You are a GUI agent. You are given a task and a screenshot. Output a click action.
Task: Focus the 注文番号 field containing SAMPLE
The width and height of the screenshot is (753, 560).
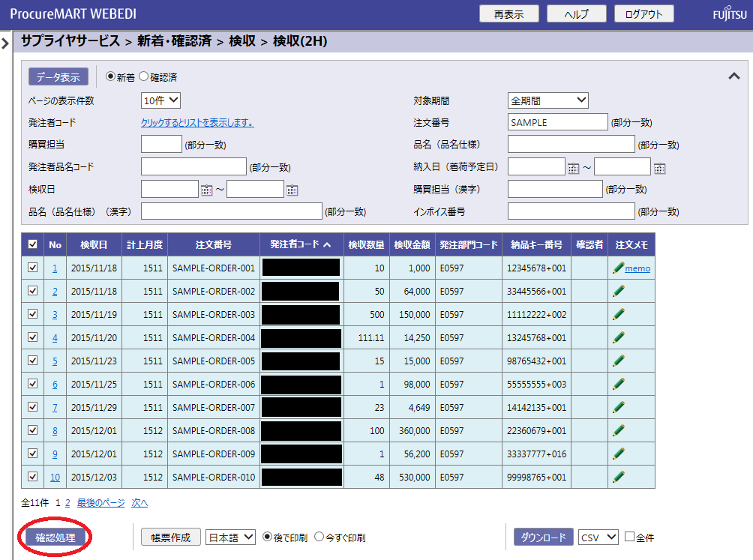[557, 122]
